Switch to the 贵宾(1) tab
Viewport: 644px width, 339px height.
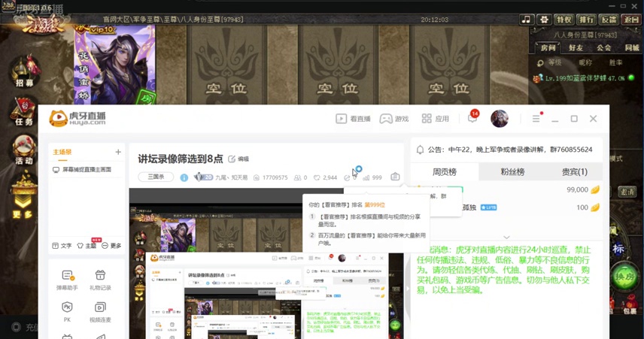click(575, 171)
